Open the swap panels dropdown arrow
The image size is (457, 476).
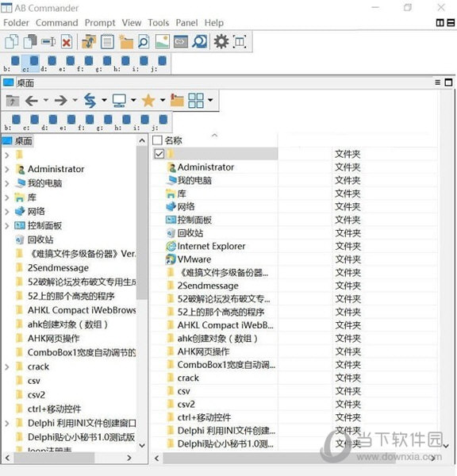point(104,100)
